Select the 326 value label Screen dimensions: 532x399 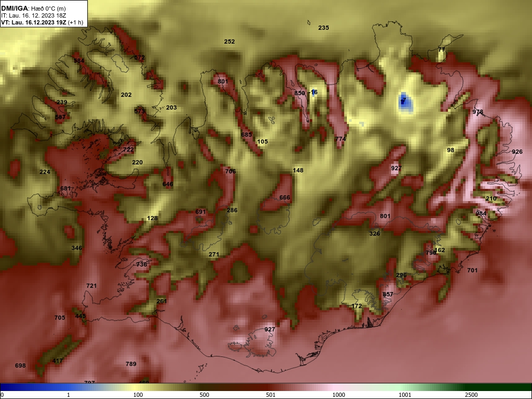click(x=375, y=234)
